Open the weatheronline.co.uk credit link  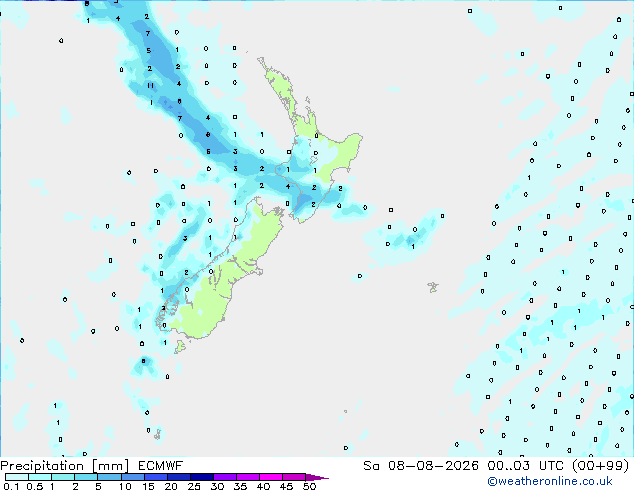pos(550,481)
